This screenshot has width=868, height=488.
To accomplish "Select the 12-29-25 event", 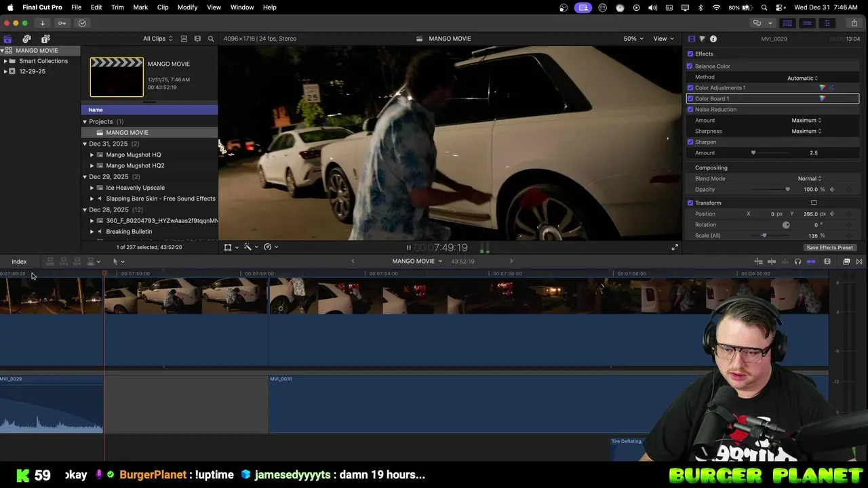I will (32, 71).
